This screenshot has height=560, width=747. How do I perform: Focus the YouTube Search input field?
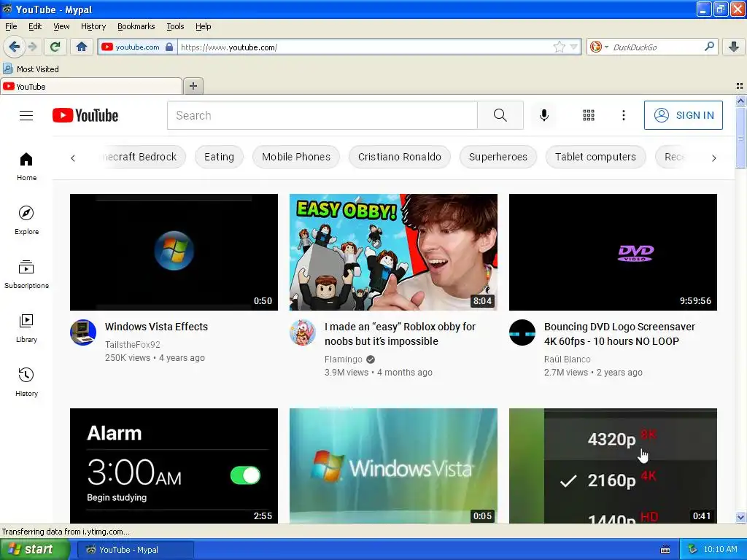click(322, 115)
